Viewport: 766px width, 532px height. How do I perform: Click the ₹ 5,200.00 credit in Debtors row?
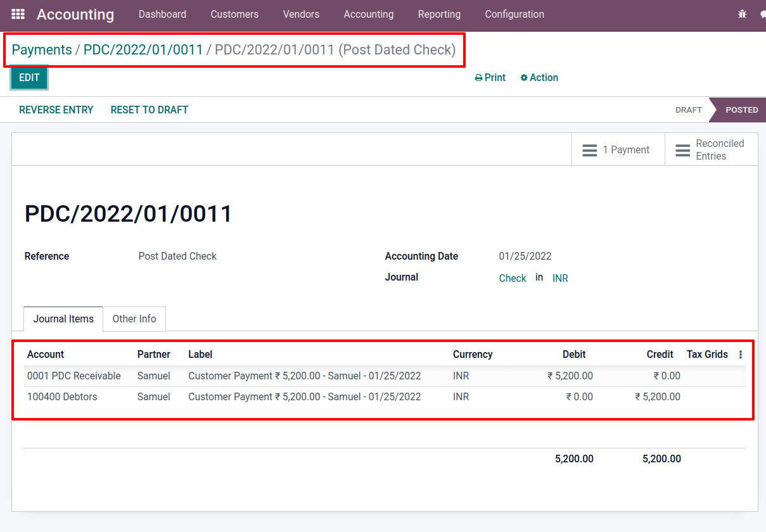tap(658, 397)
